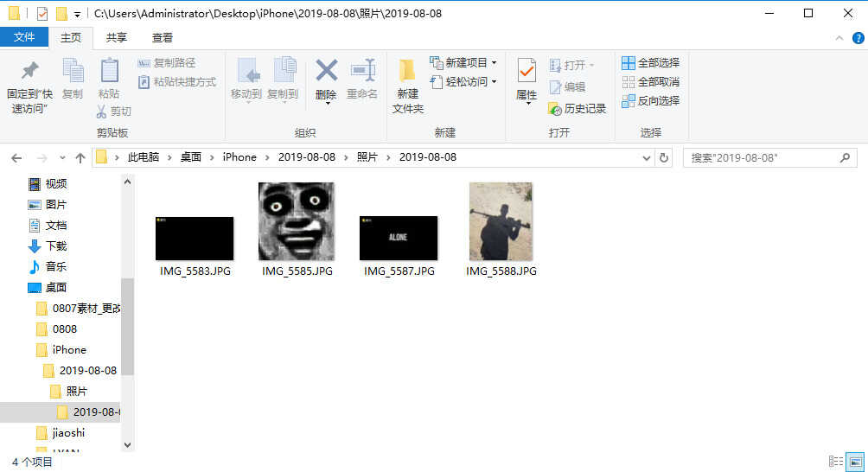Screen dimensions: 868x472
Task: Click 编辑 (Edit) in ribbon
Action: [567, 86]
